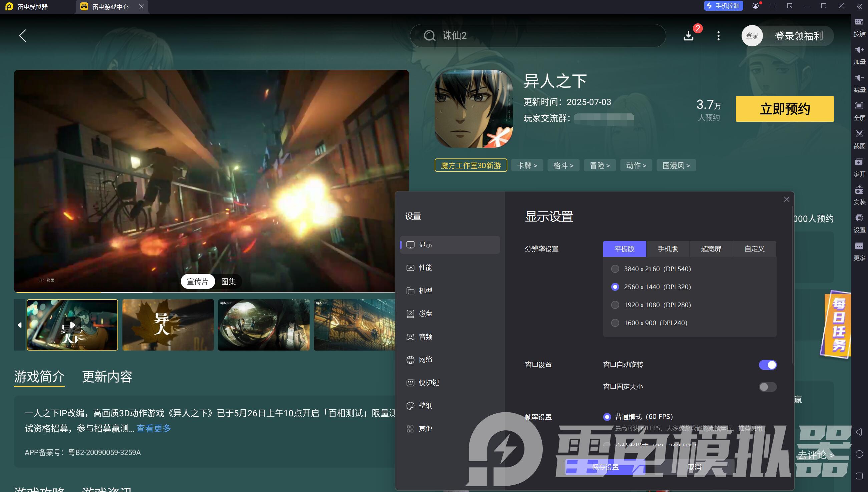Toggle window auto-rotate (窗口自动旋转) switch
The width and height of the screenshot is (868, 492).
[x=767, y=365]
